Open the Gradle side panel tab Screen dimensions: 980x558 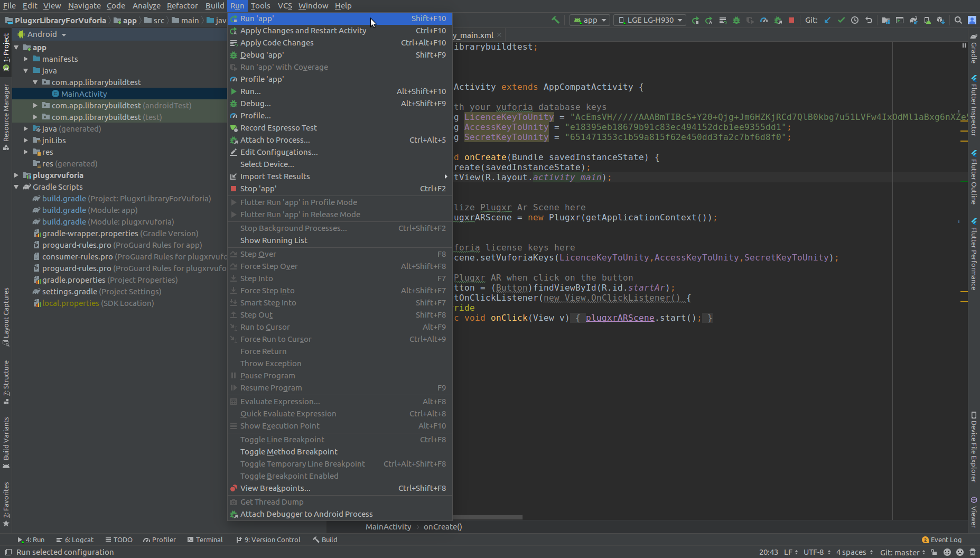coord(974,48)
